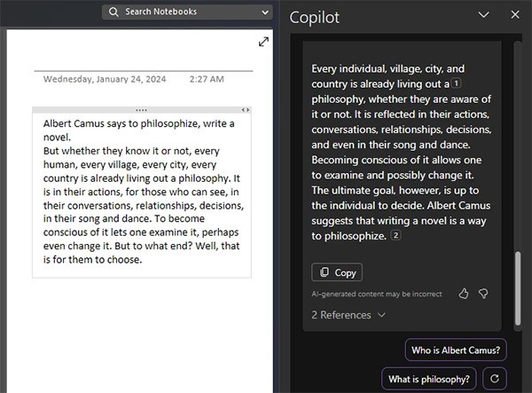
Task: Open reference footnote 1 in response
Action: click(x=458, y=83)
